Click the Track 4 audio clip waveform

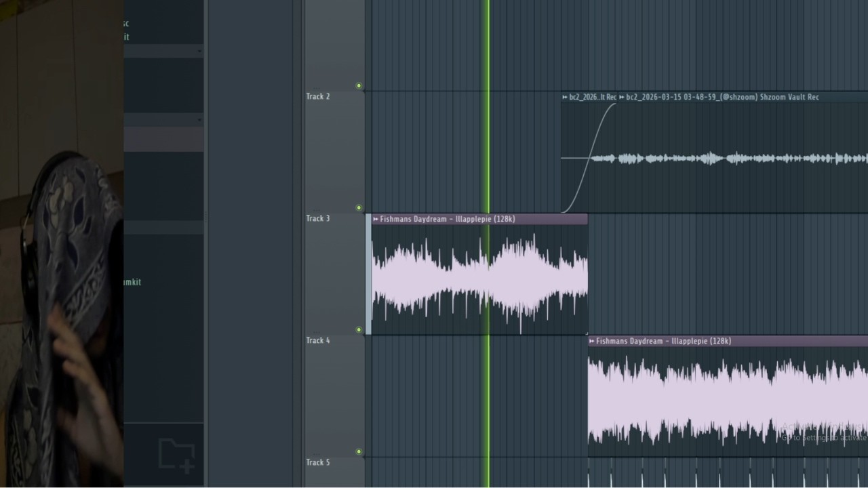coord(728,401)
